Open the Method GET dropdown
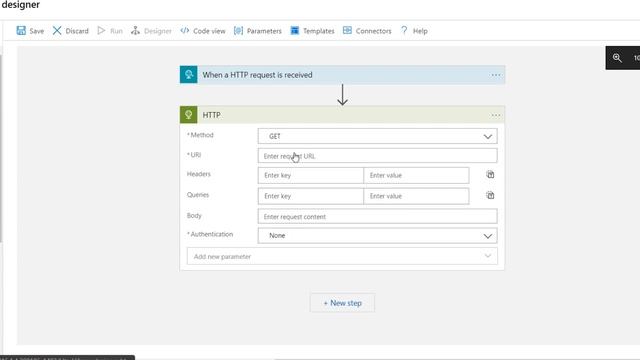 [x=378, y=136]
